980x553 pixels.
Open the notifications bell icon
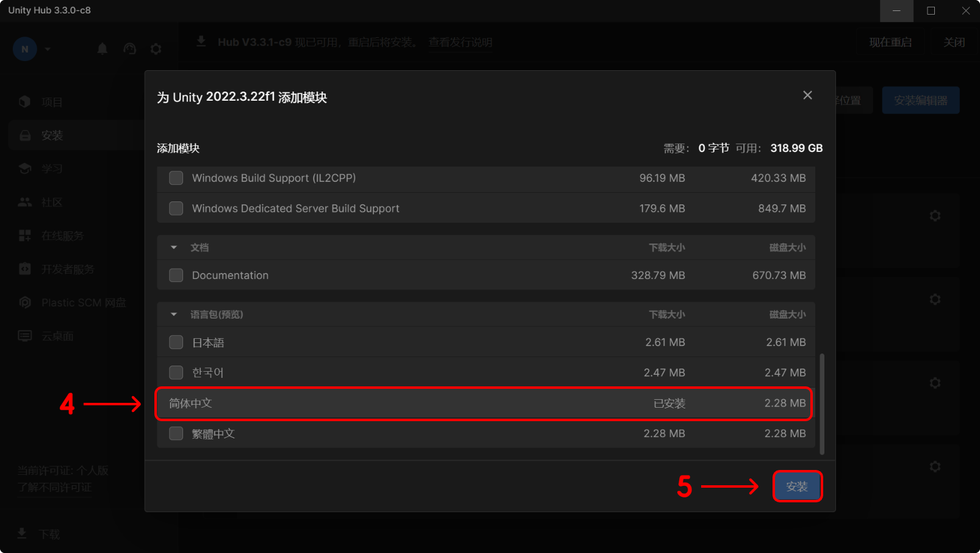tap(103, 49)
